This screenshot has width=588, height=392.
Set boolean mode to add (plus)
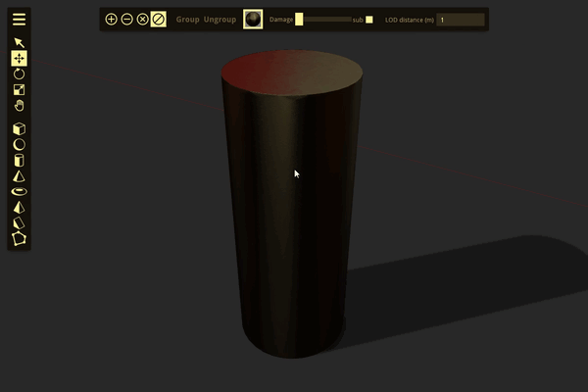(111, 20)
